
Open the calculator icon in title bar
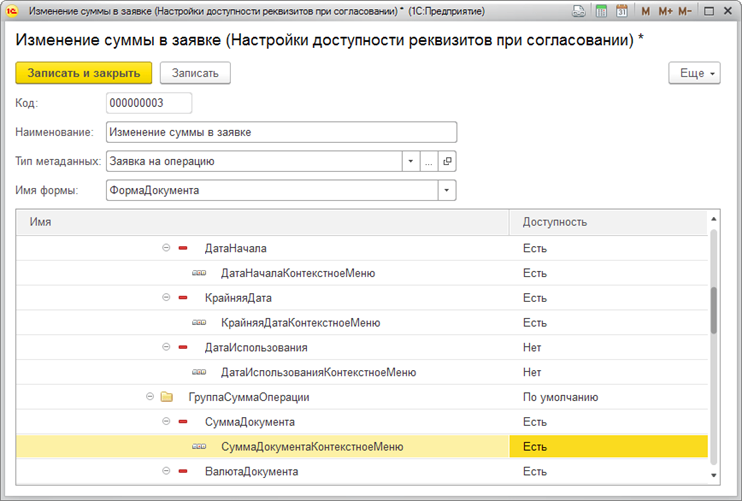pyautogui.click(x=601, y=11)
